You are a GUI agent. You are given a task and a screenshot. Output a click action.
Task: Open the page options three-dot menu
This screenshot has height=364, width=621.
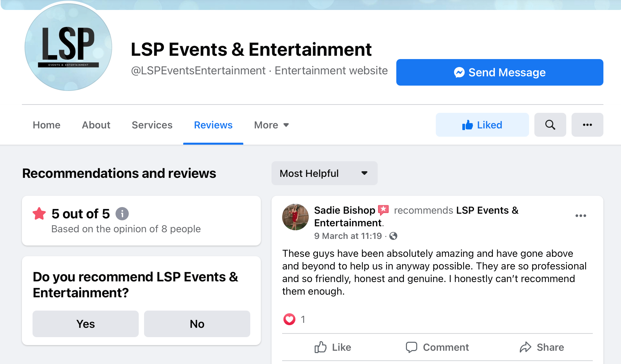click(587, 125)
